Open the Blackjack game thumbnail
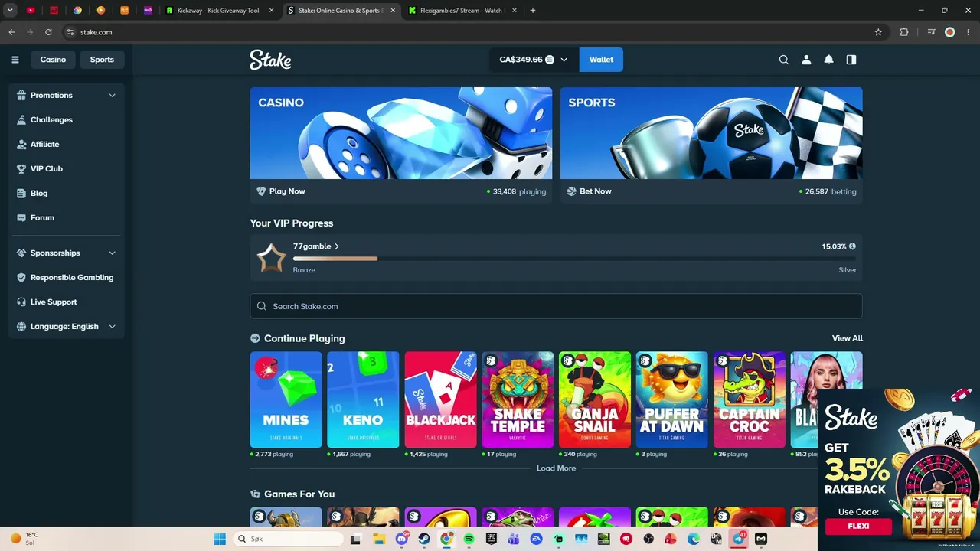The image size is (980, 551). 440,399
